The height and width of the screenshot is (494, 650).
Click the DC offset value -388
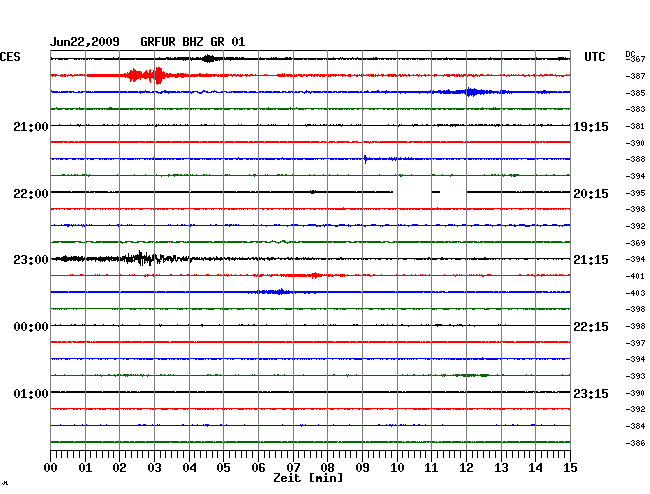pos(635,159)
